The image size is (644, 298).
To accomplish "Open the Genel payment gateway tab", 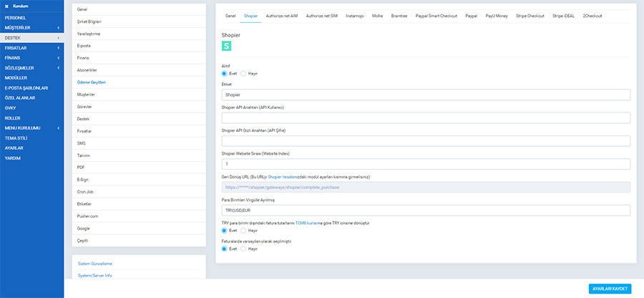I will click(x=230, y=16).
